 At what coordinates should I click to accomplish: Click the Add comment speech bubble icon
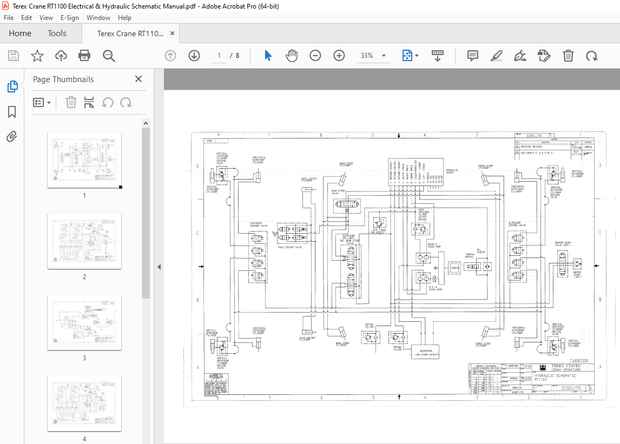[x=473, y=56]
